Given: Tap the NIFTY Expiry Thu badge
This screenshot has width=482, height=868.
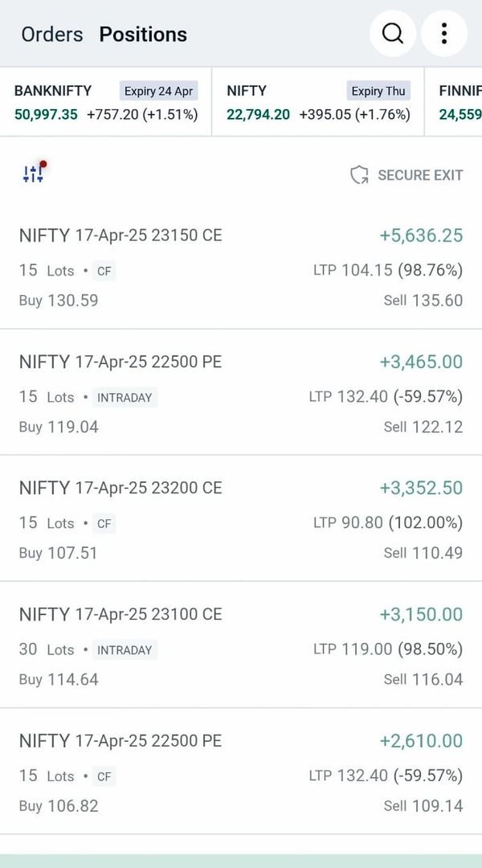Looking at the screenshot, I should 378,91.
